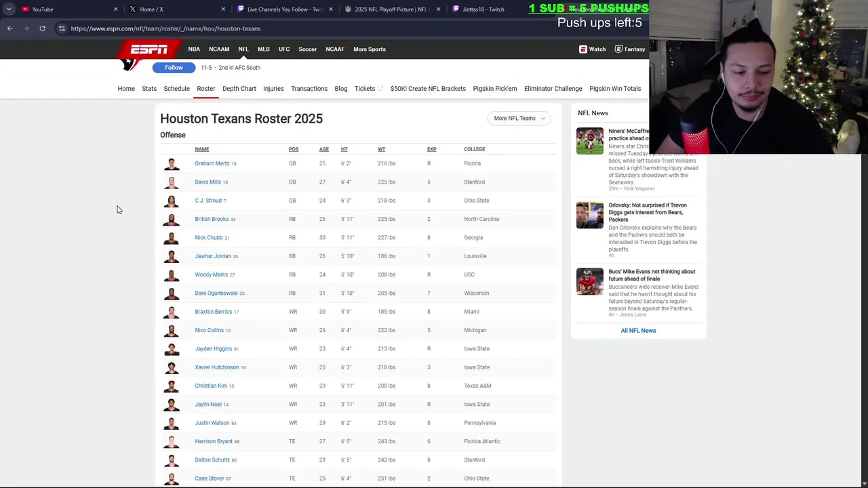
Task: Open the NBA menu in ESPN header
Action: 194,49
